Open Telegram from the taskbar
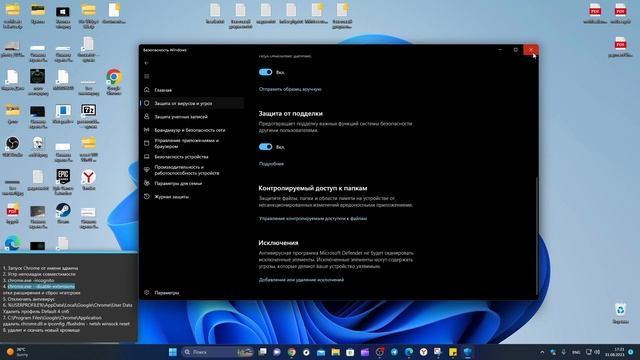The width and height of the screenshot is (640, 360). (394, 352)
